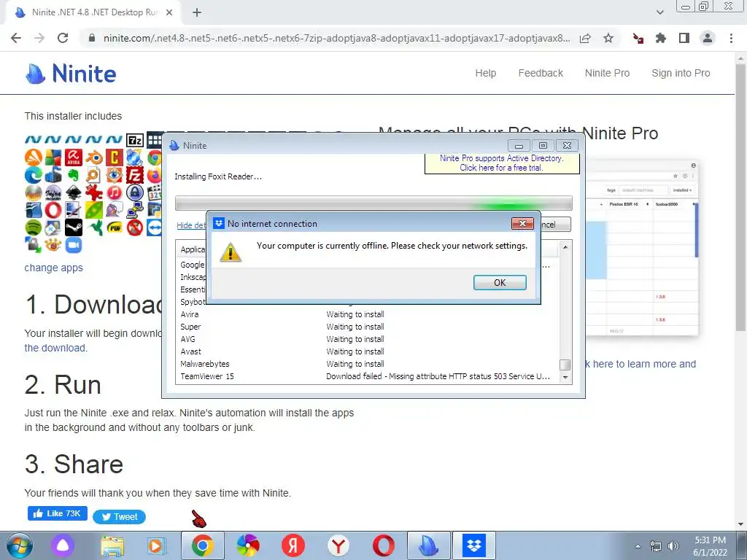The height and width of the screenshot is (560, 747).
Task: Open the Ninite Pro nav link
Action: tap(607, 73)
